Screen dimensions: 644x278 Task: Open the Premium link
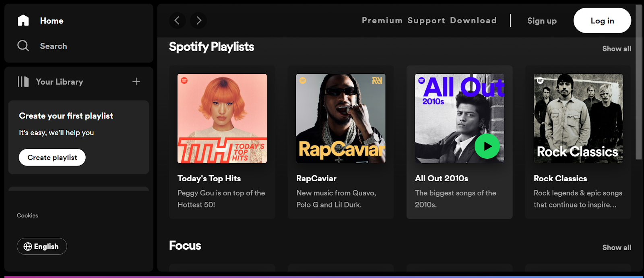click(382, 21)
